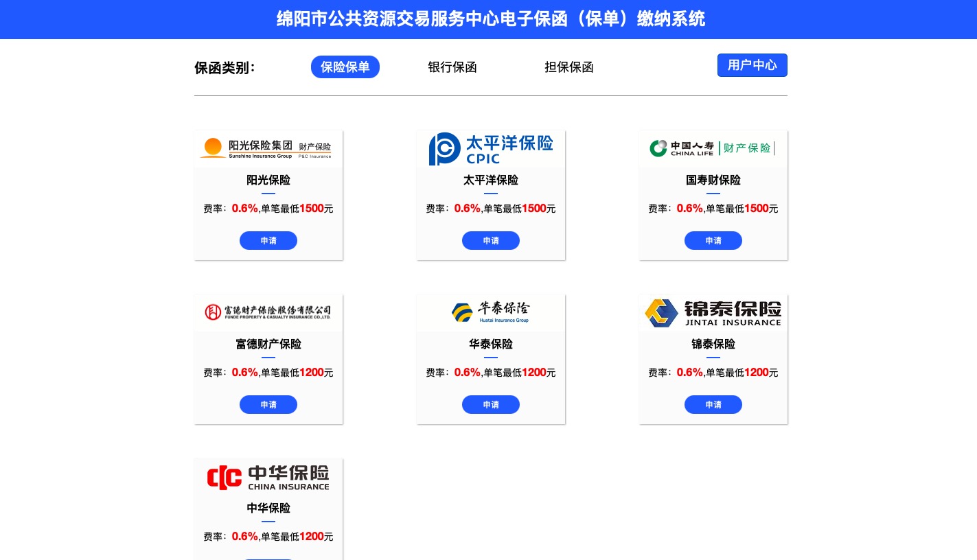Click the China Life 财产保险 logo
This screenshot has width=977, height=560.
click(713, 148)
